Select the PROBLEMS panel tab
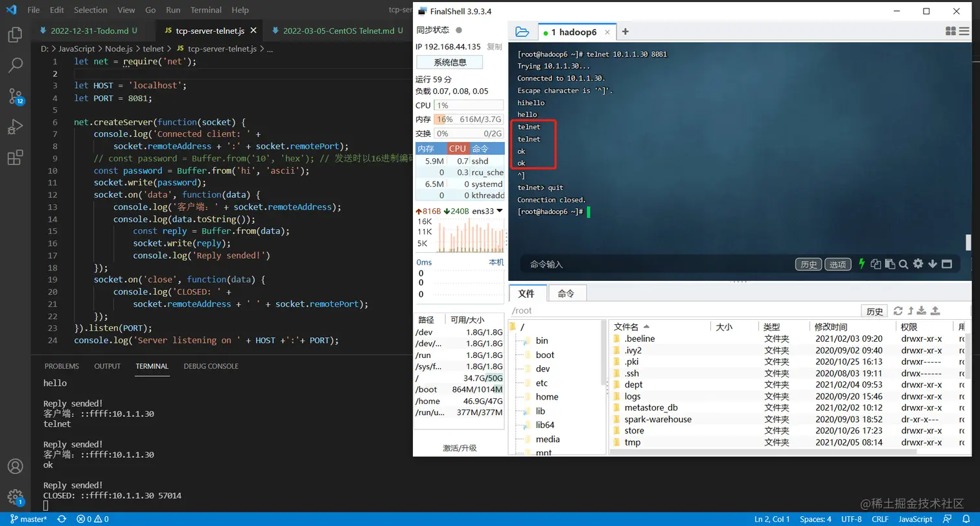980x526 pixels. pos(62,366)
